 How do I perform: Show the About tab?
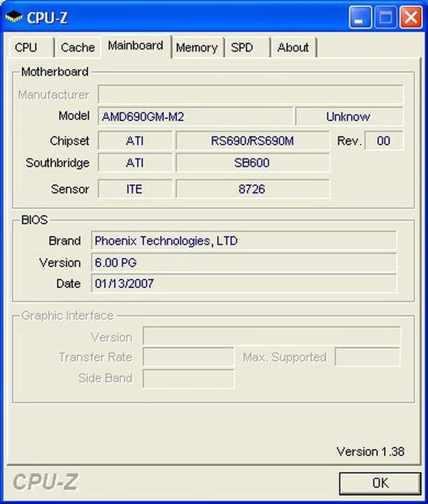293,47
